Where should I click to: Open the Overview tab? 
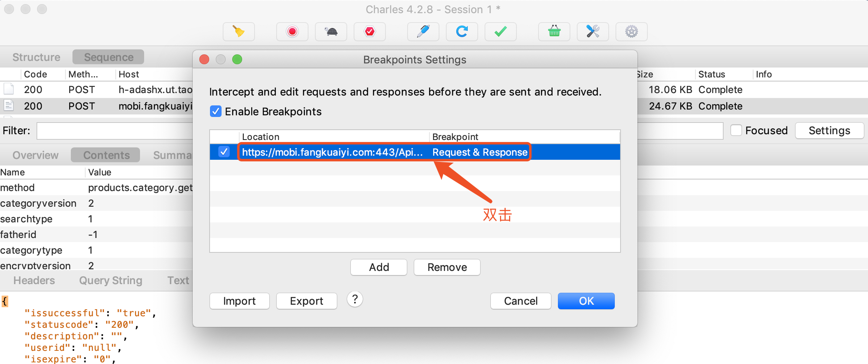point(35,155)
